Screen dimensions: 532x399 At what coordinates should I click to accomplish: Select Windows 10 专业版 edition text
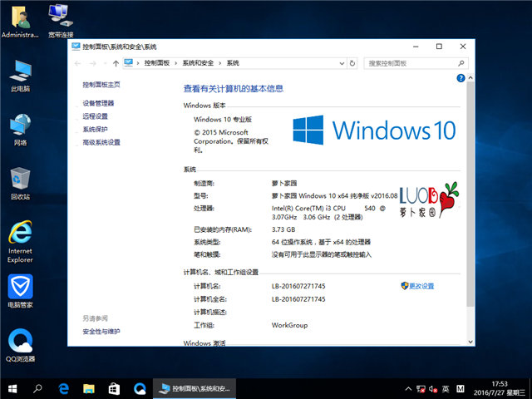(x=223, y=120)
